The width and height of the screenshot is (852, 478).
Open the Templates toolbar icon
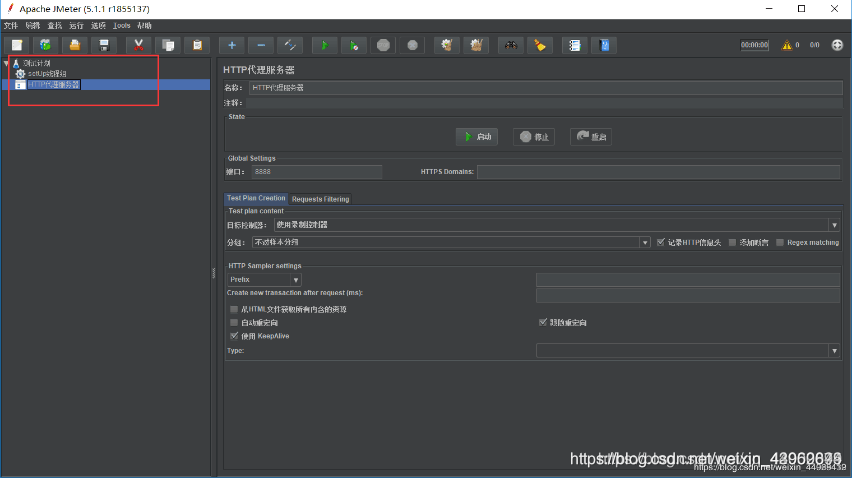tap(46, 45)
